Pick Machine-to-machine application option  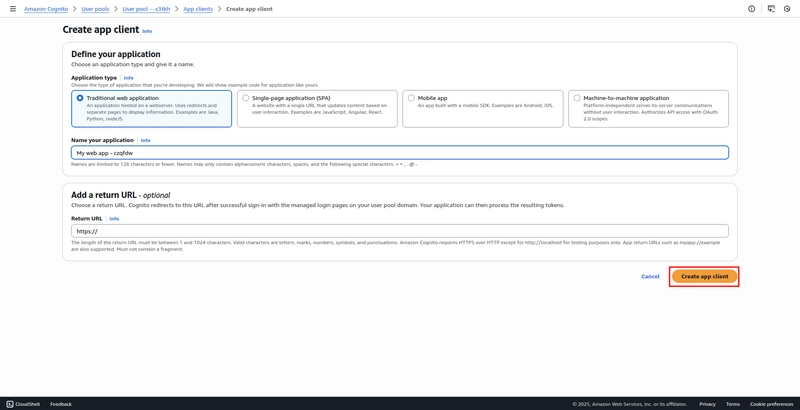point(577,98)
